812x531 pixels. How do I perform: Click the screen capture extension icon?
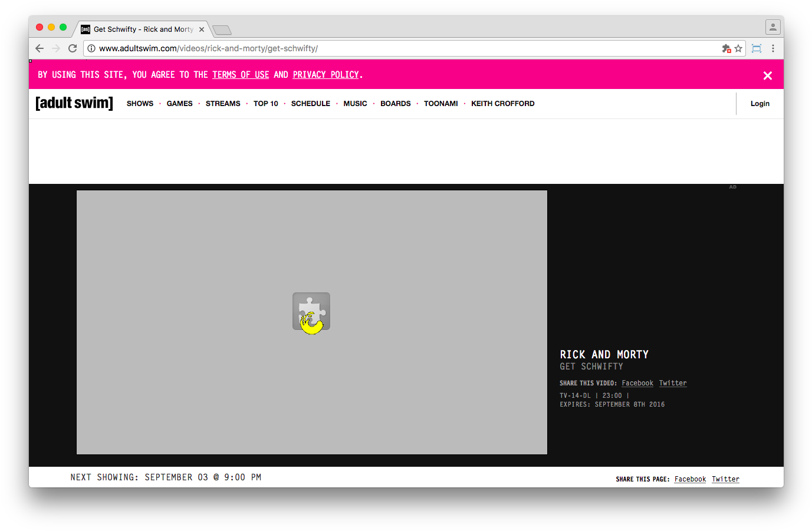[757, 48]
